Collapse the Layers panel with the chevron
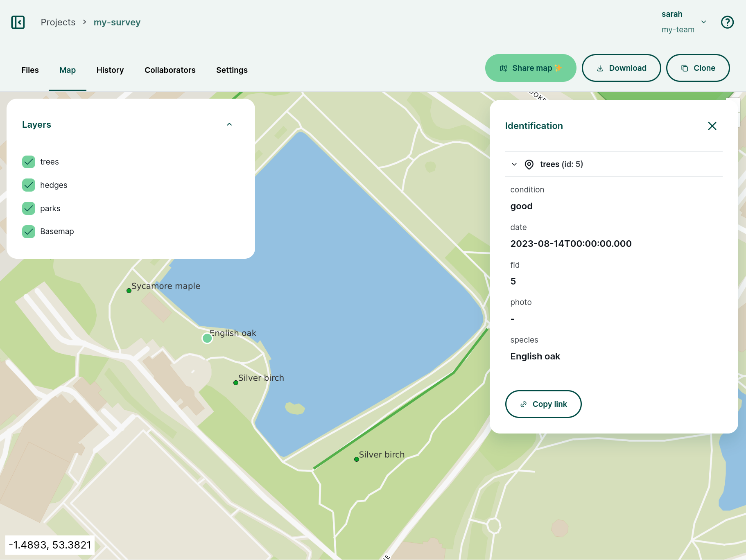 tap(229, 124)
